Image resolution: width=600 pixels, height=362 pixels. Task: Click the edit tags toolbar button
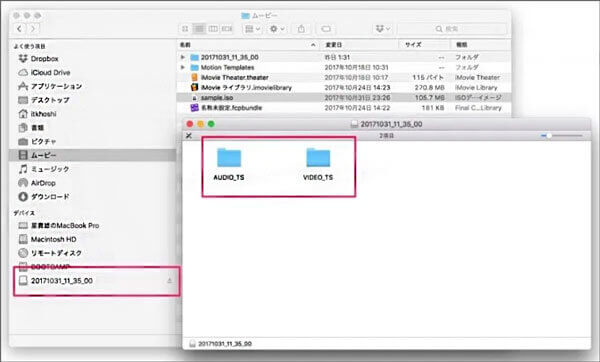[x=326, y=29]
